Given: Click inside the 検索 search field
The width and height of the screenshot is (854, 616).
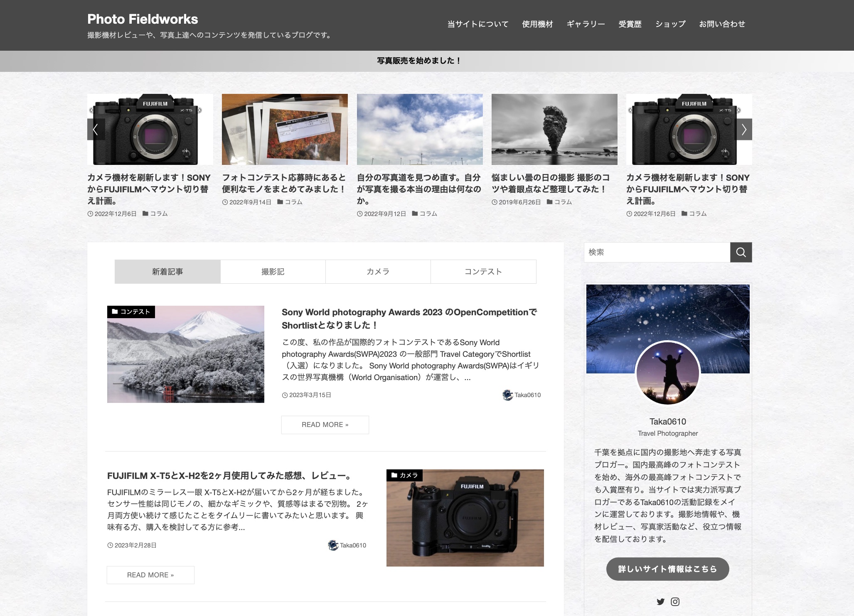Looking at the screenshot, I should point(657,252).
